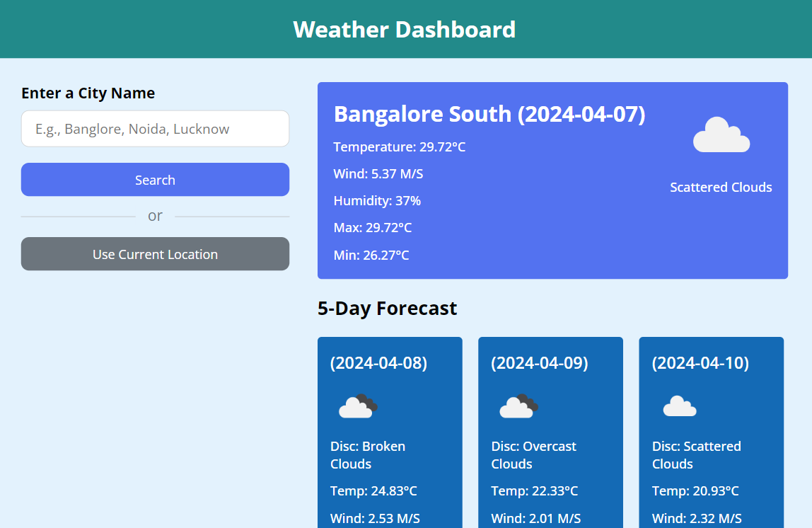Click the scattered clouds icon for Bangalore South

(721, 134)
